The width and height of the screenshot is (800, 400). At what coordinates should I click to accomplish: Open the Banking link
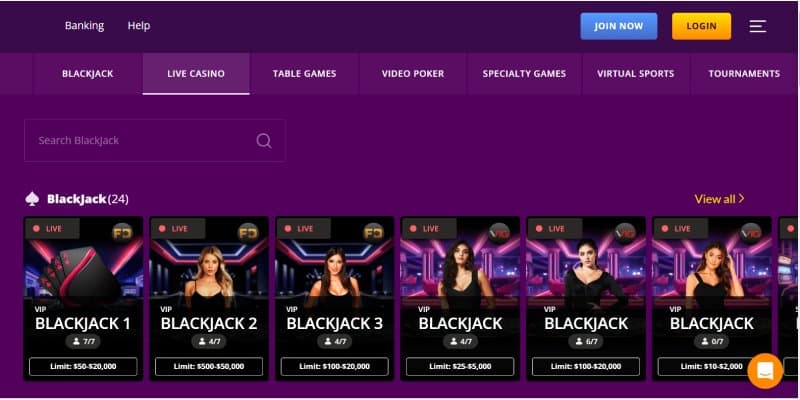tap(84, 26)
